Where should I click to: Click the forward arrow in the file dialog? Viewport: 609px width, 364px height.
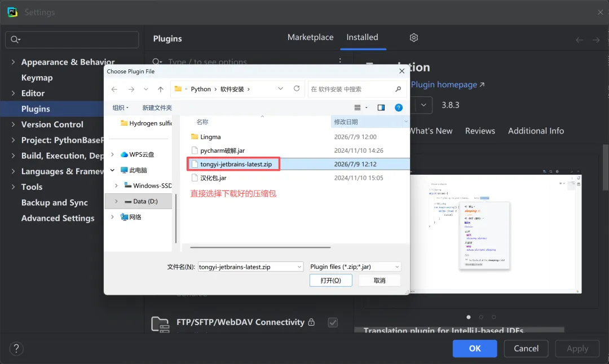point(131,89)
